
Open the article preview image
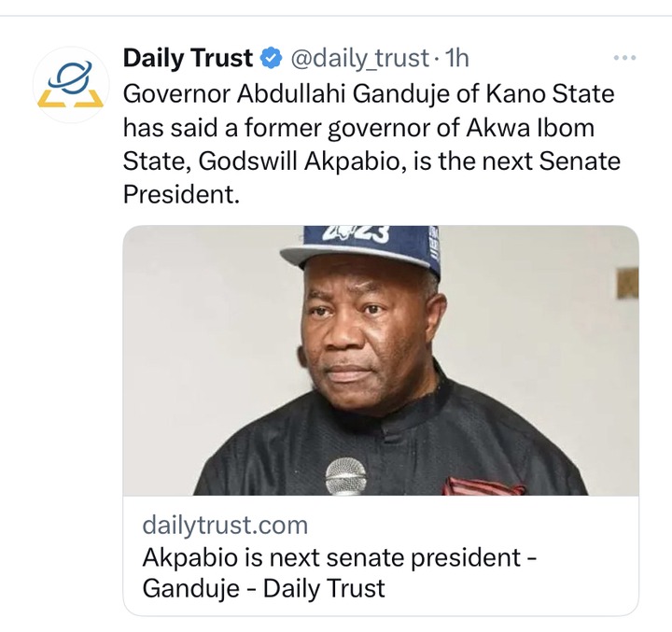pos(381,359)
